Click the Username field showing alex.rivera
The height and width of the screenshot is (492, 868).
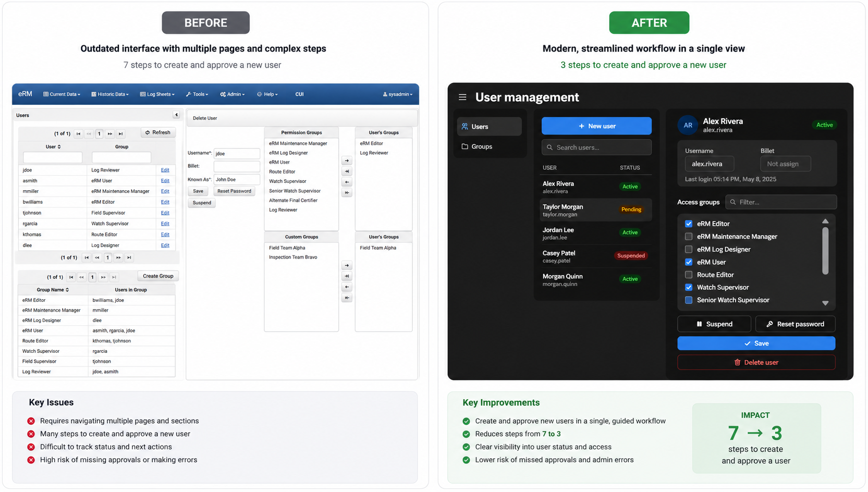(709, 164)
